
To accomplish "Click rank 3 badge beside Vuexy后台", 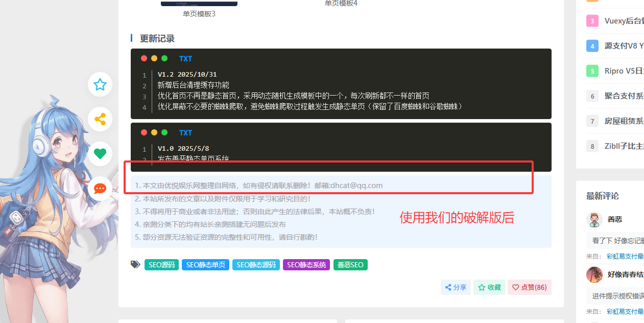I will 592,21.
